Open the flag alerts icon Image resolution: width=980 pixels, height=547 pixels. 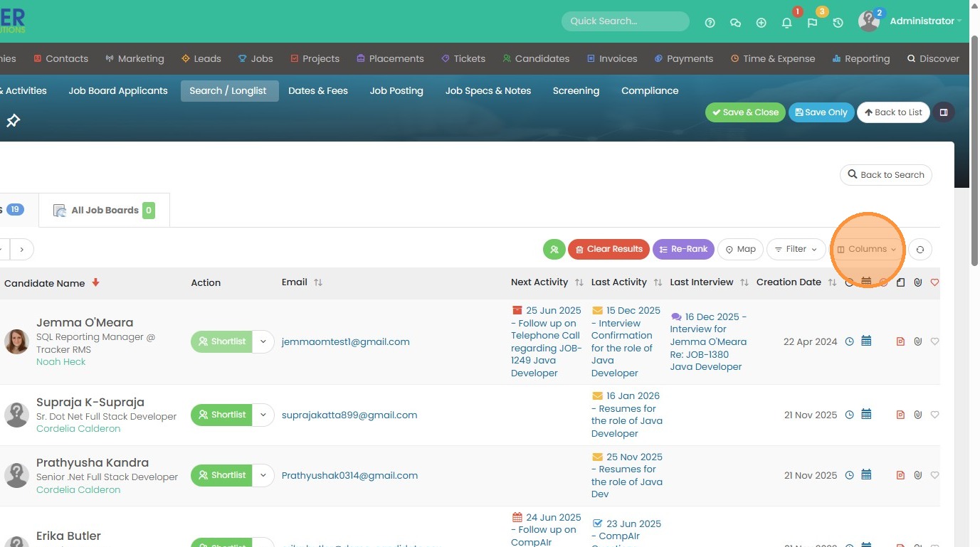coord(812,23)
